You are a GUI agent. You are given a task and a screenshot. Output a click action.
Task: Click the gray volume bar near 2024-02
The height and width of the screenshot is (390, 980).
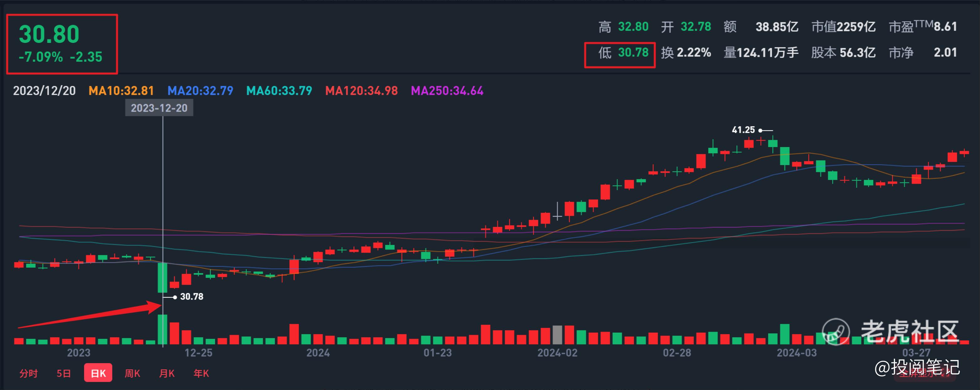click(x=557, y=335)
